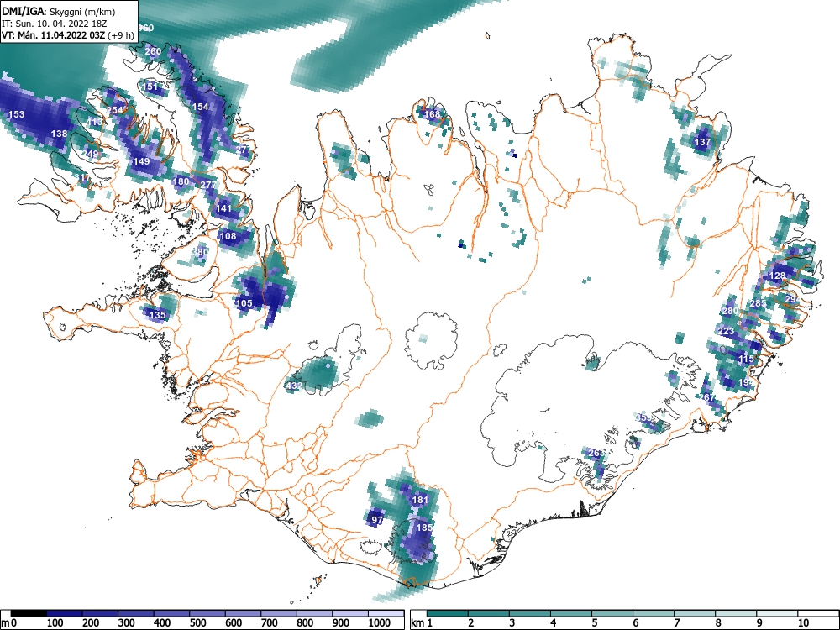The width and height of the screenshot is (840, 630).
Task: Click the '108' visibility label
Action: pyautogui.click(x=228, y=236)
